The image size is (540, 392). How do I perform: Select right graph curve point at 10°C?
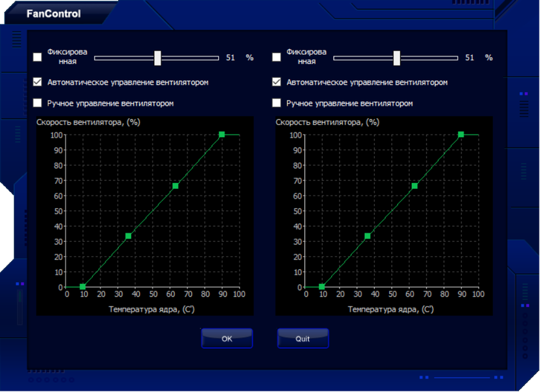point(322,287)
